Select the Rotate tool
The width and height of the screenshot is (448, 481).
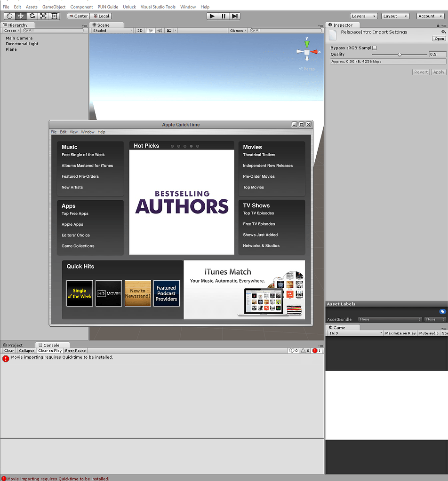[32, 16]
